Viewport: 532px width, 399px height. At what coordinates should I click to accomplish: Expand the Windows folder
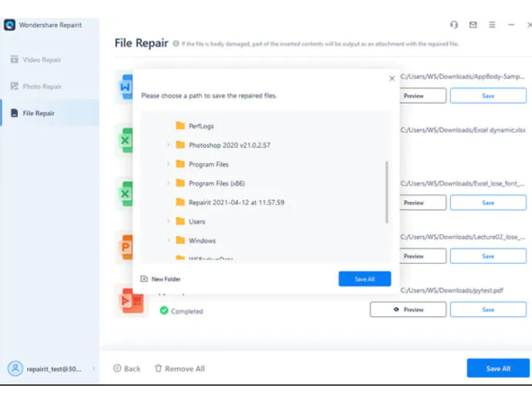tap(168, 240)
